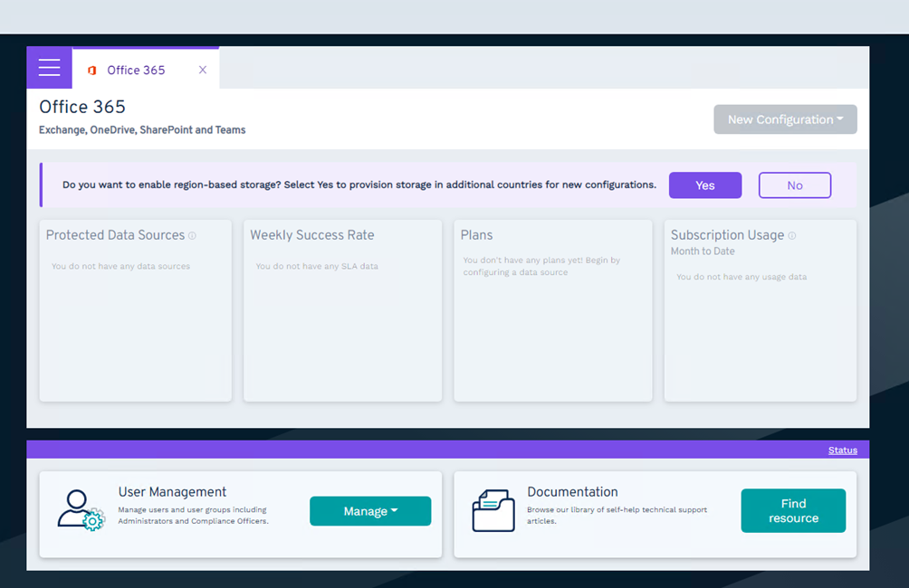Click the Documentation heading
The height and width of the screenshot is (588, 909).
pyautogui.click(x=572, y=492)
